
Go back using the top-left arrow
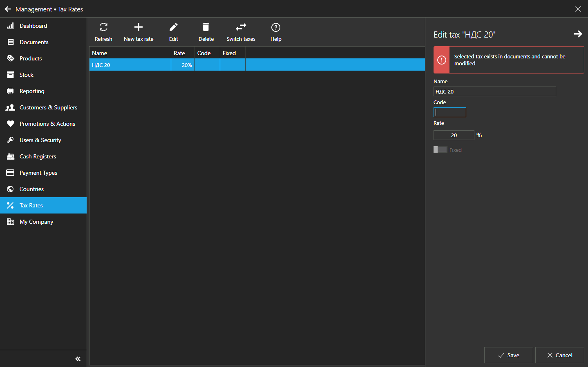tap(8, 9)
